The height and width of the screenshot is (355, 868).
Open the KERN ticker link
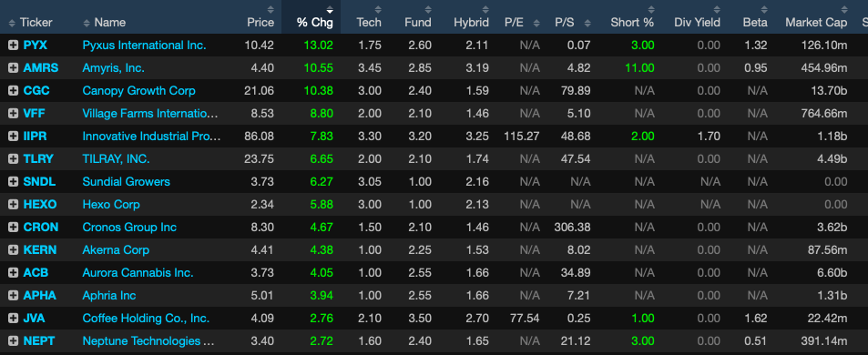[40, 250]
